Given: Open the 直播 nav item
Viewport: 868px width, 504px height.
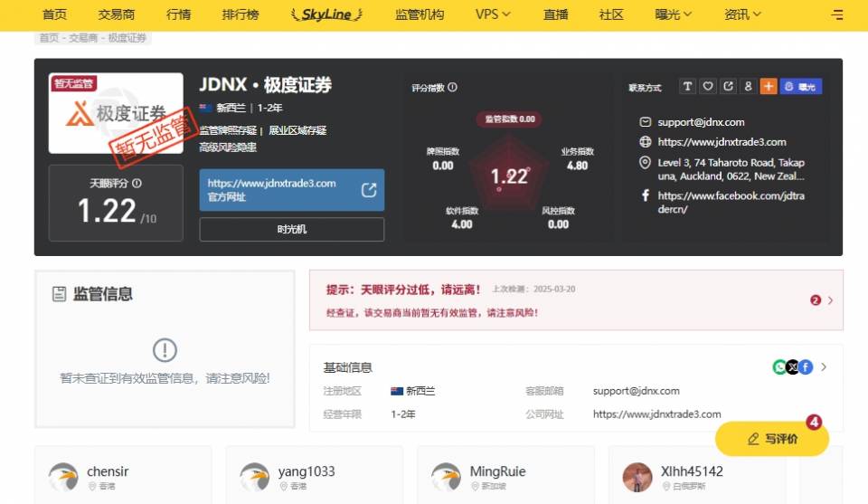Looking at the screenshot, I should pyautogui.click(x=555, y=14).
